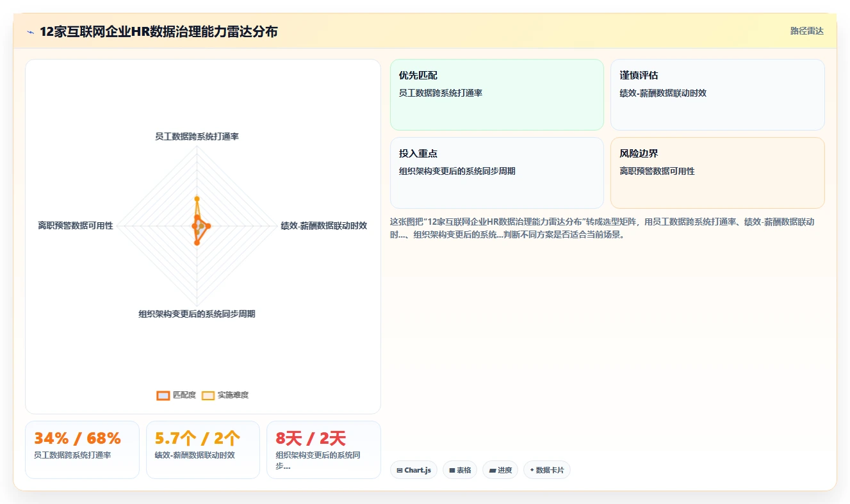Select the 进度 tag chip
The width and height of the screenshot is (850, 504).
click(500, 470)
